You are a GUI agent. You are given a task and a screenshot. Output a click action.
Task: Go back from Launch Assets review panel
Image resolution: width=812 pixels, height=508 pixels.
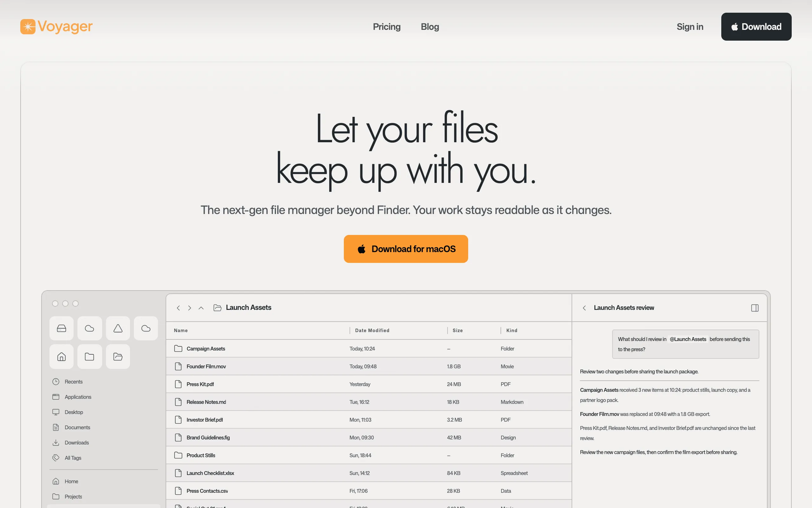click(584, 308)
